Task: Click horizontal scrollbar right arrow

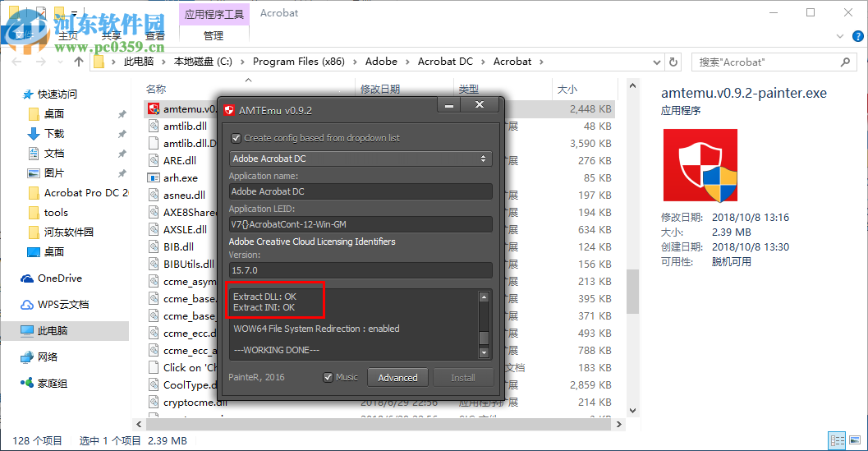Action: [619, 425]
